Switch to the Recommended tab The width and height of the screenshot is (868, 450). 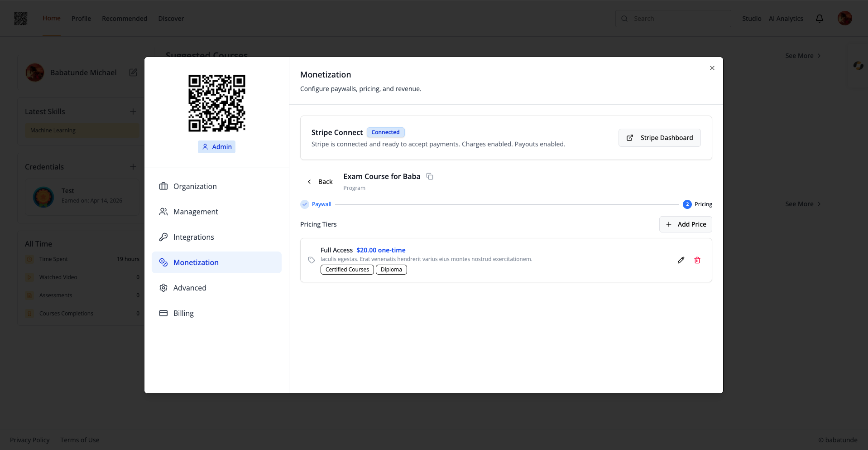[125, 19]
